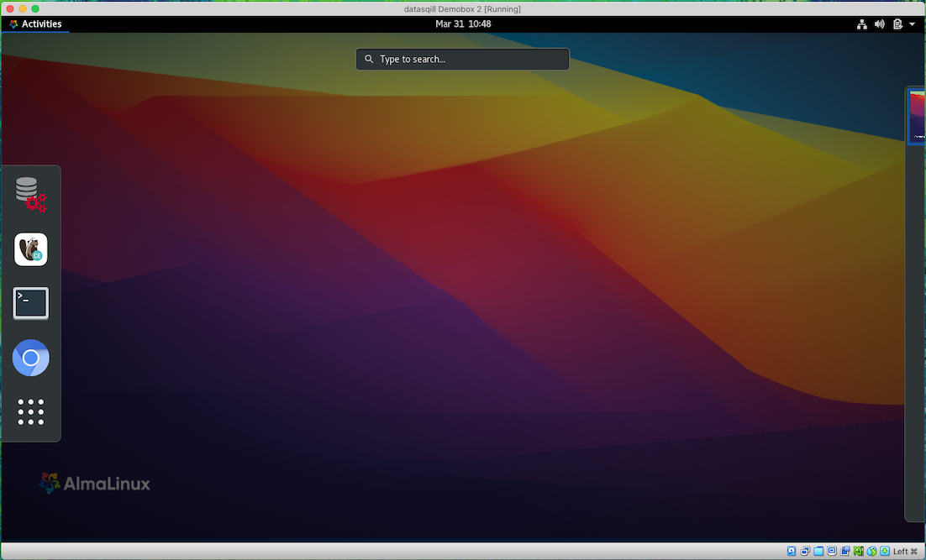Click the VirtualBox network adapter status icon
The width and height of the screenshot is (926, 560).
coord(805,552)
